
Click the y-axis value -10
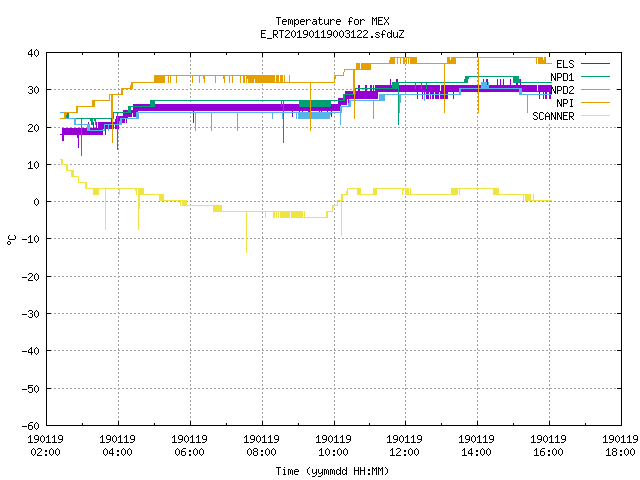point(30,239)
